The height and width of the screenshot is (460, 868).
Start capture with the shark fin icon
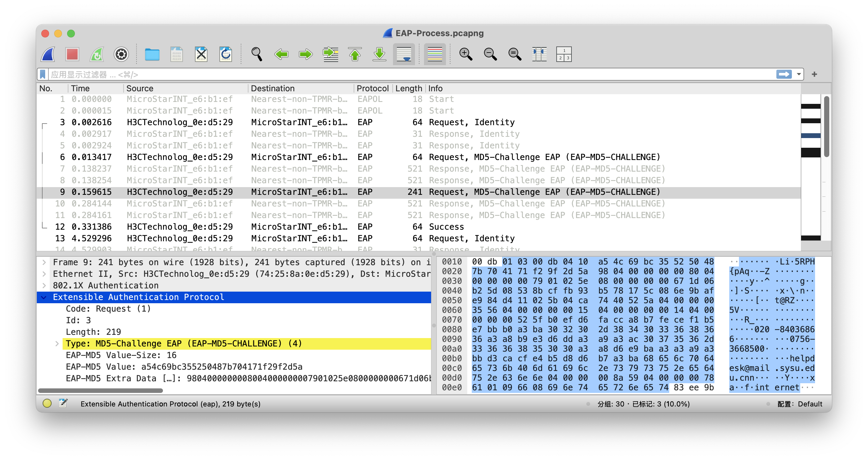point(48,54)
